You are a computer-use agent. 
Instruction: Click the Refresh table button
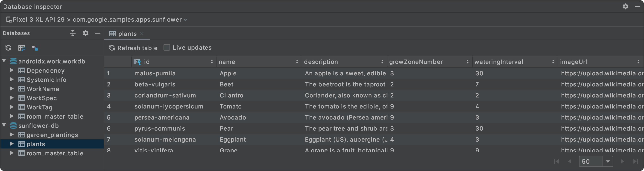[x=133, y=48]
